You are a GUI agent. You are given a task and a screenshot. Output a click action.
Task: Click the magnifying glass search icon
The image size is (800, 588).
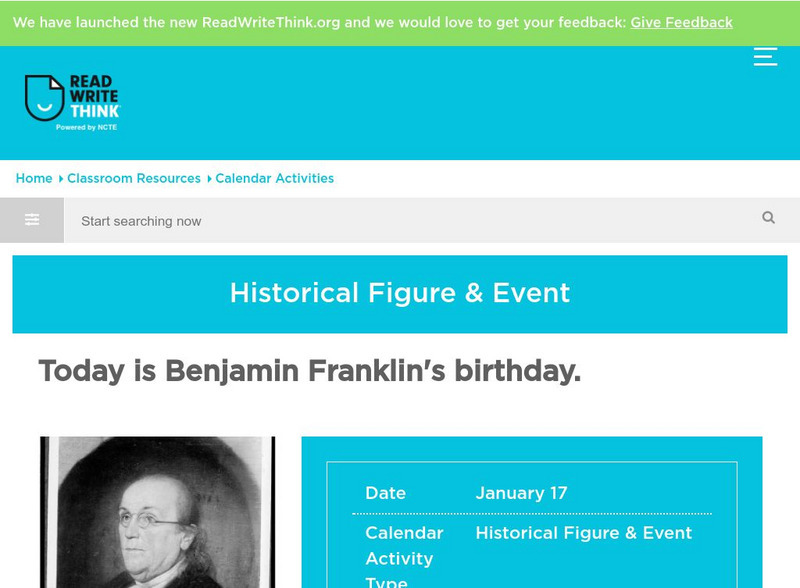pos(768,218)
